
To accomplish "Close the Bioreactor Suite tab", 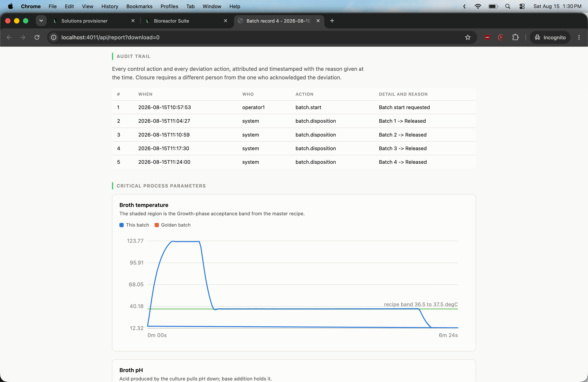I will [226, 21].
